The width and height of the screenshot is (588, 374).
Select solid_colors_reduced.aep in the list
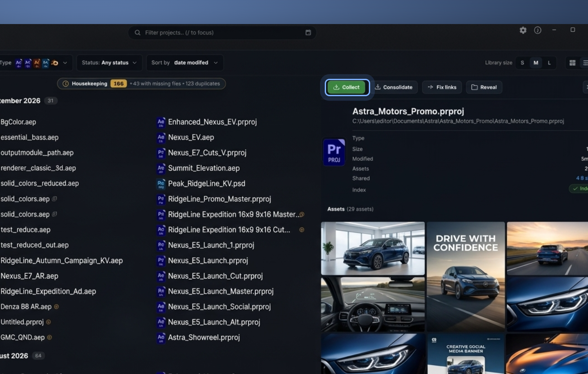click(39, 184)
